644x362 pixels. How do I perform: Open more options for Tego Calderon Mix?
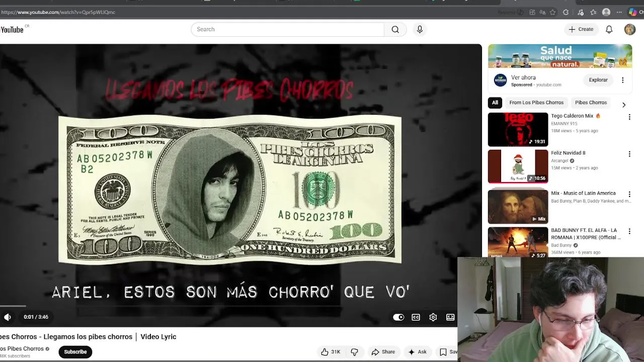629,117
